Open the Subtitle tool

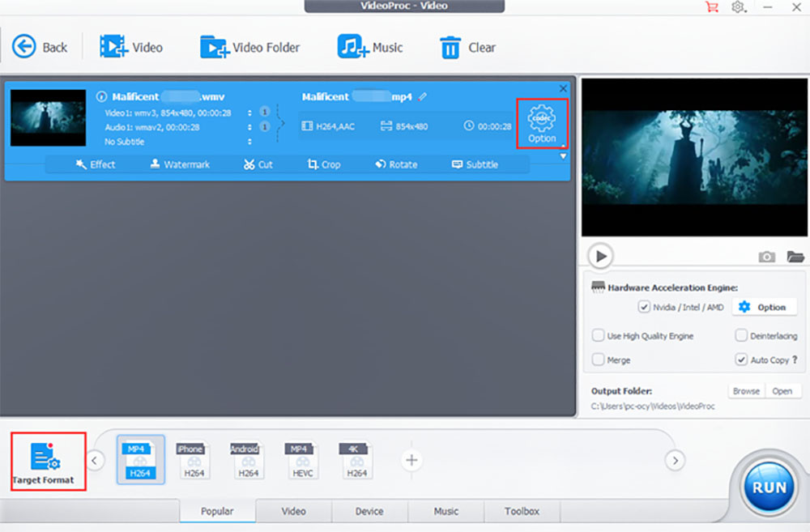point(475,164)
